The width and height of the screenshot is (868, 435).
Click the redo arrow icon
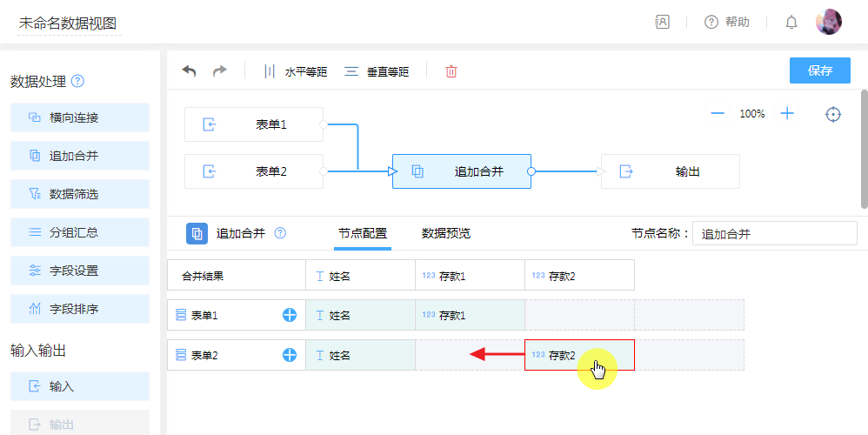219,71
